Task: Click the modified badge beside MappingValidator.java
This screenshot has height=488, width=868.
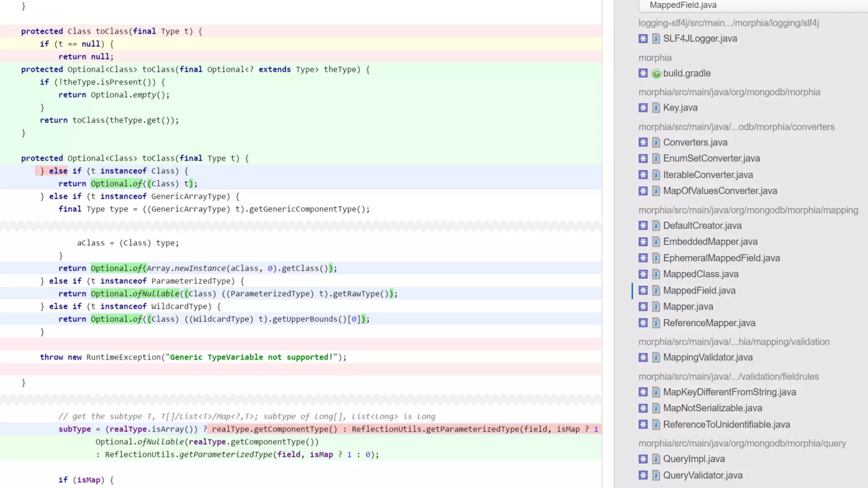Action: click(x=643, y=357)
